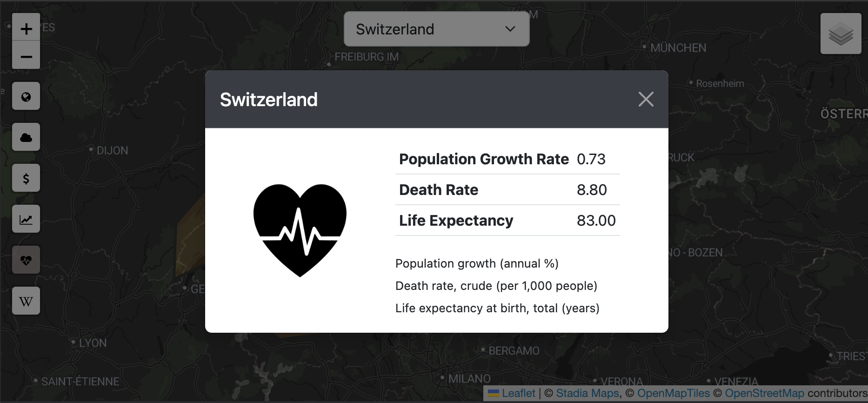This screenshot has height=403, width=868.
Task: Select the Life Expectancy row
Action: [507, 221]
